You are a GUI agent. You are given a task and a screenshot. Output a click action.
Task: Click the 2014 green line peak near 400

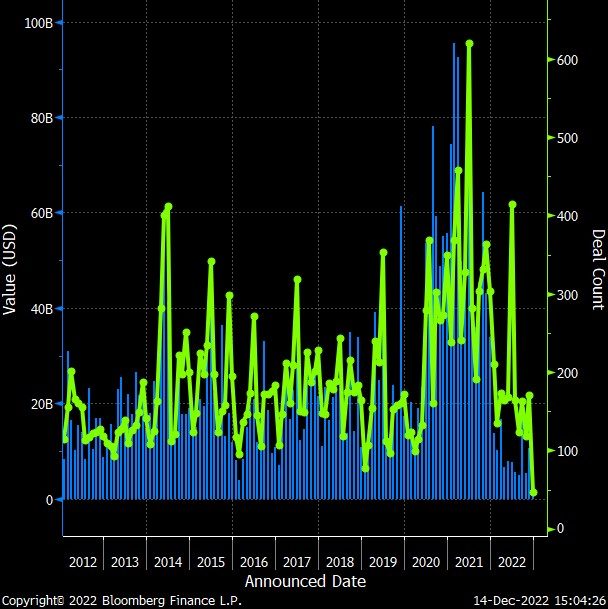tap(168, 207)
